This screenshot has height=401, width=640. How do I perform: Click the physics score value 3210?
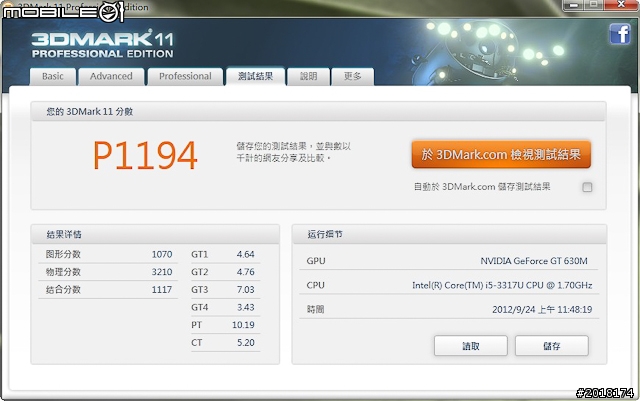162,272
